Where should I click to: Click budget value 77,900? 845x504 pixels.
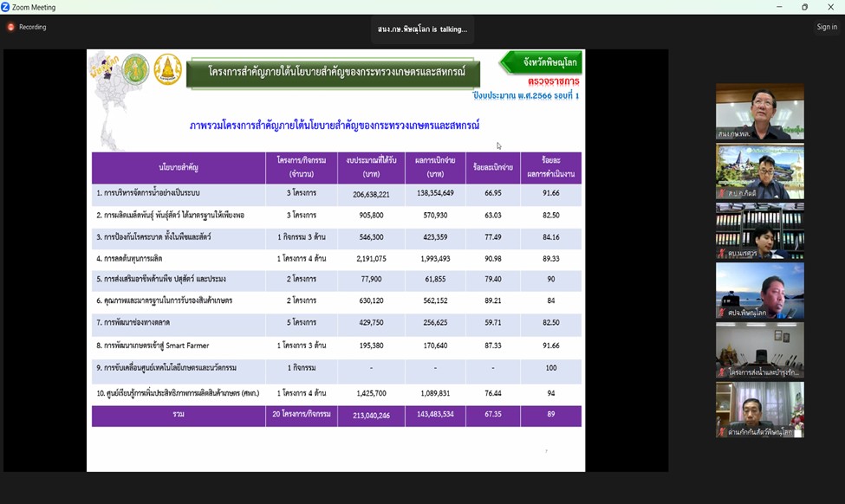click(371, 280)
